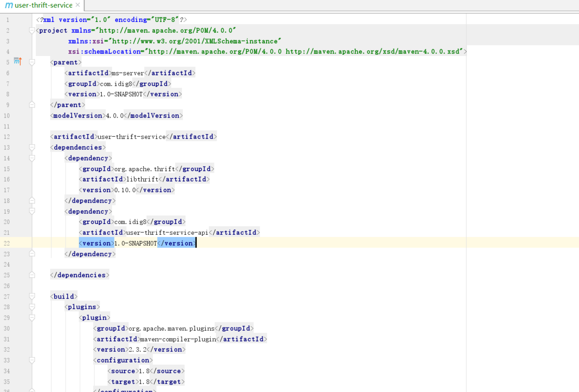Click version value 2.3.2

pyautogui.click(x=138, y=350)
